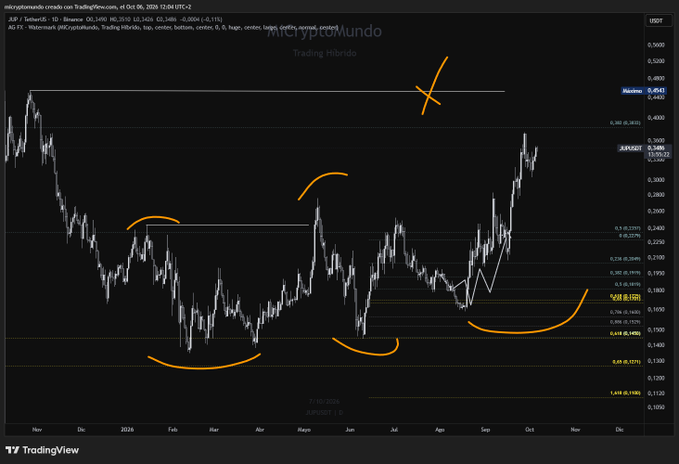Click the TradingView logo at bottom
The image size is (679, 464).
pos(42,450)
